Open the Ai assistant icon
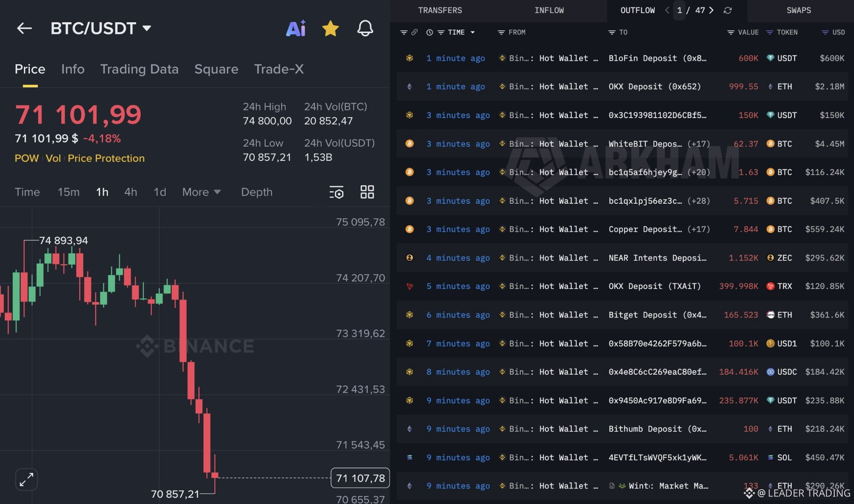 pos(296,28)
